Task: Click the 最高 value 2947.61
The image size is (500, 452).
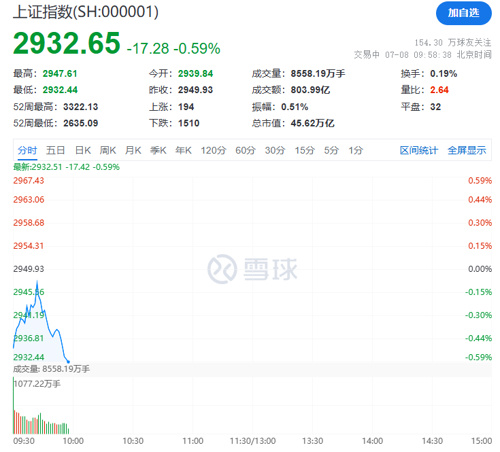Action: coord(60,74)
